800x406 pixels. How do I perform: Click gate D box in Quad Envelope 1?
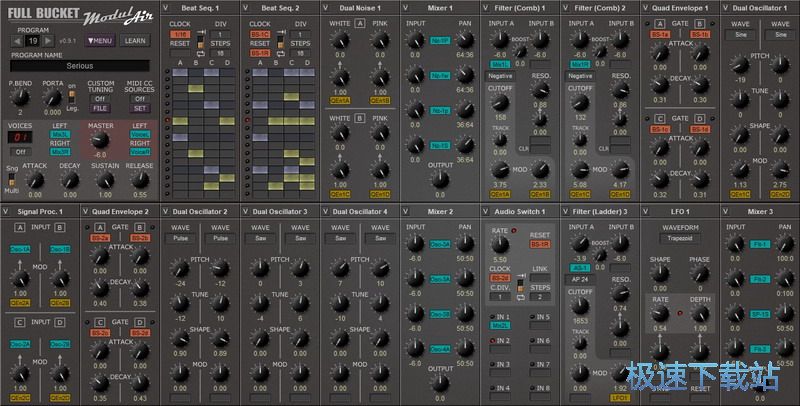699,118
